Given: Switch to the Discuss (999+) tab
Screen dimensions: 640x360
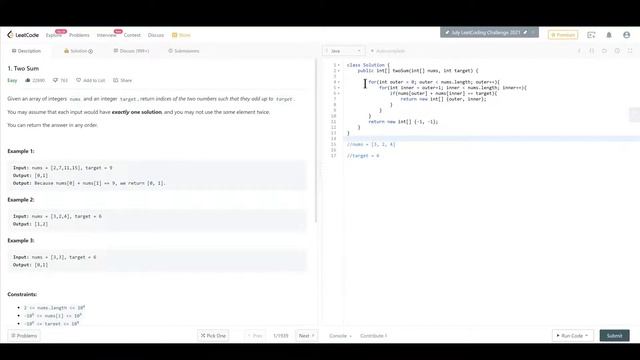Looking at the screenshot, I should click(x=131, y=51).
